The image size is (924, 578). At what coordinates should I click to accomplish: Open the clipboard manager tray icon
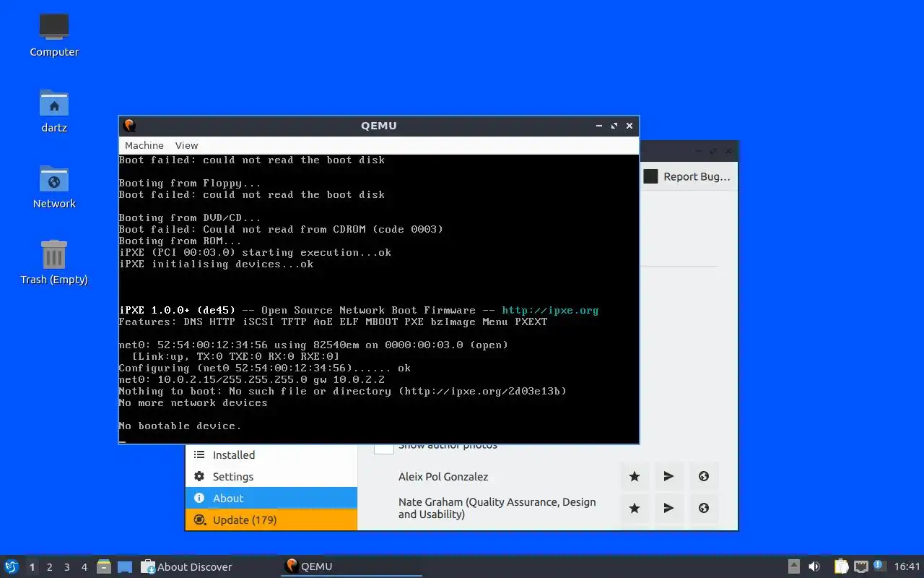(841, 566)
